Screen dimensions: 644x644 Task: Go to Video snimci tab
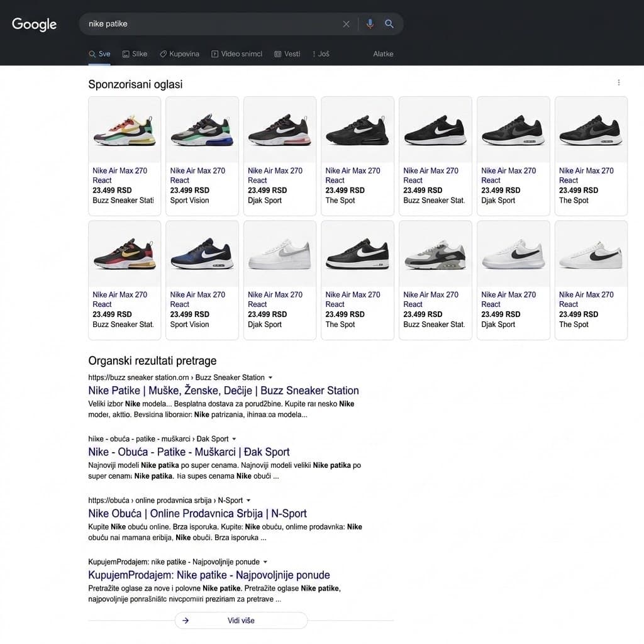click(x=236, y=54)
